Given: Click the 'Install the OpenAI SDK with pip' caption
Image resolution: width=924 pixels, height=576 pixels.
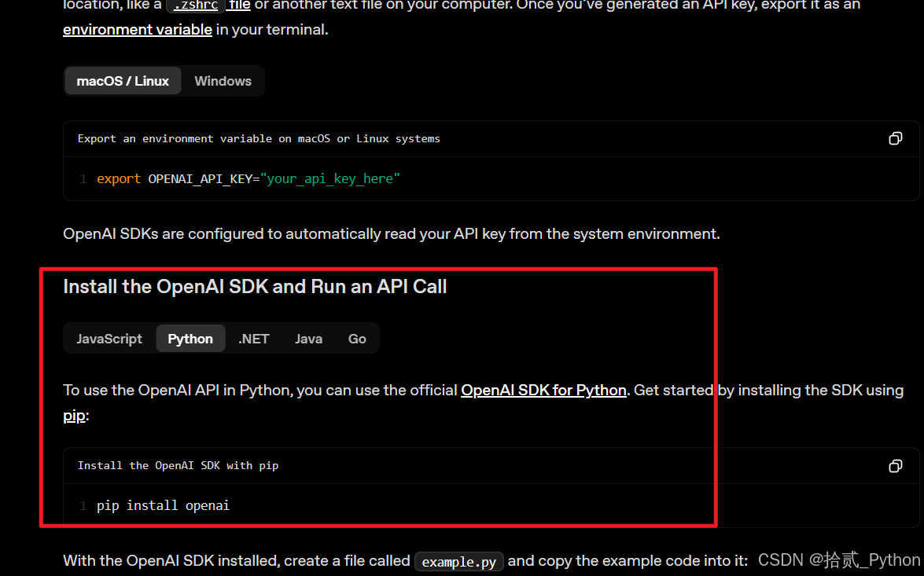Looking at the screenshot, I should (x=178, y=465).
